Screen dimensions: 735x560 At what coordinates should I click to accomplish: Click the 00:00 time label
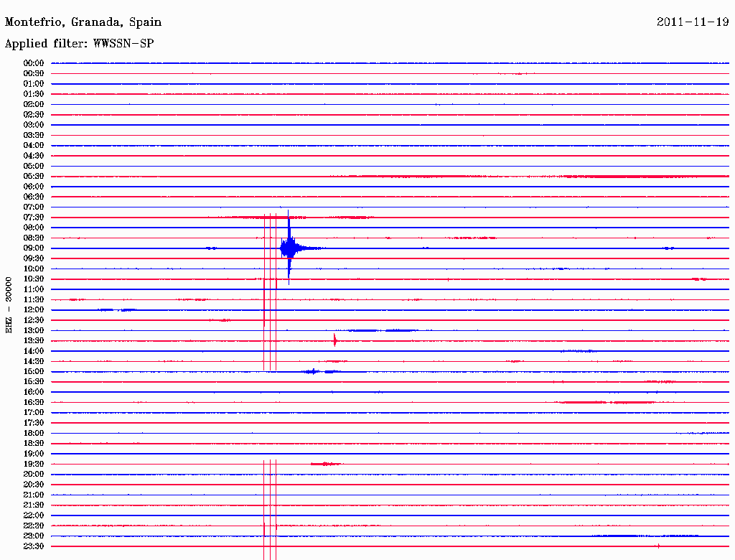pos(34,63)
